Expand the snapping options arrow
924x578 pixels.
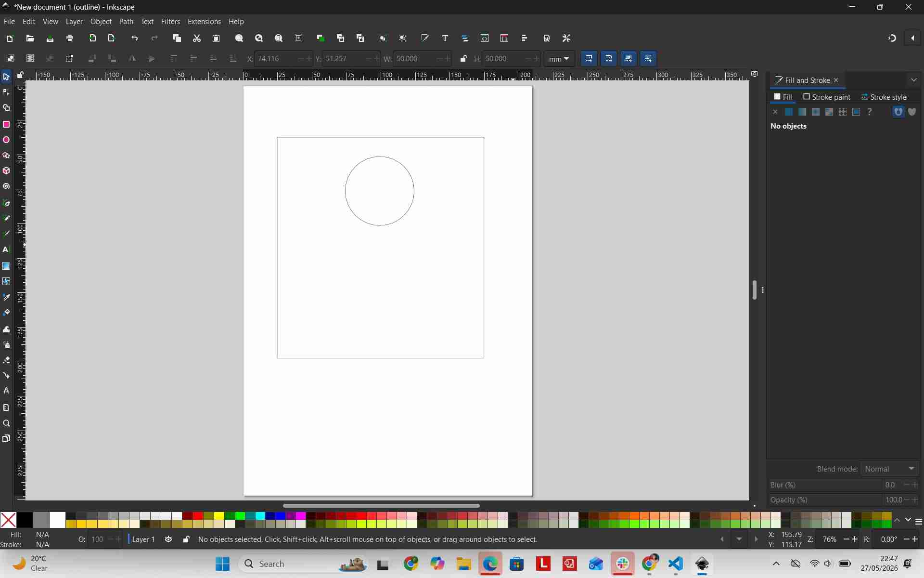point(912,38)
